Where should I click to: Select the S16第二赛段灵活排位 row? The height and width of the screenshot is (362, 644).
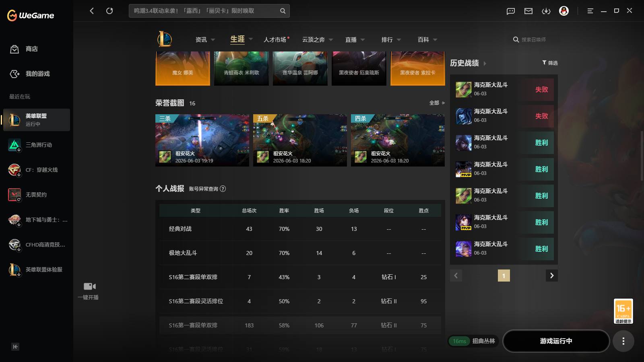point(300,301)
